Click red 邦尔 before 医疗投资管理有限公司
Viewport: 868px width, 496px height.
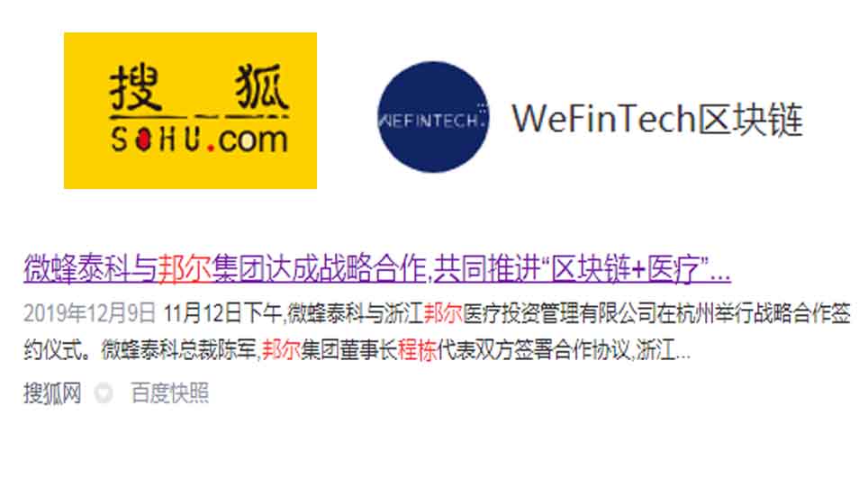[x=443, y=314]
